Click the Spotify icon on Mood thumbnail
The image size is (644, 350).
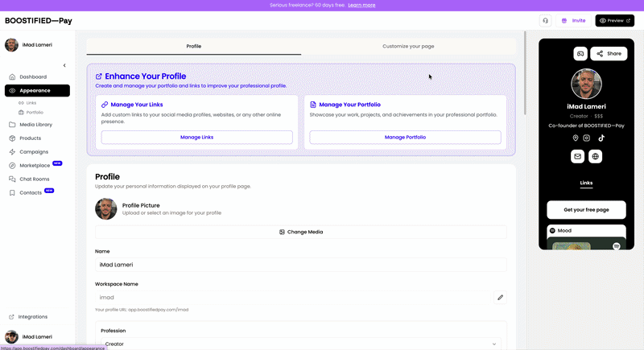pyautogui.click(x=616, y=246)
